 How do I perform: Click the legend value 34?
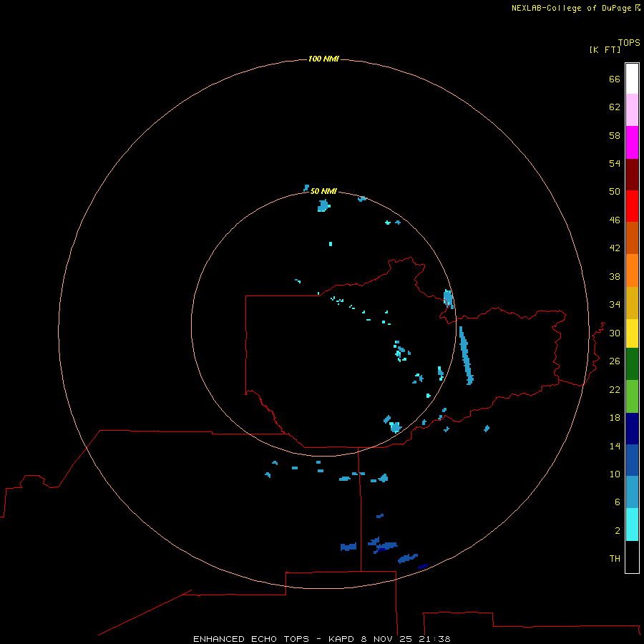[615, 304]
